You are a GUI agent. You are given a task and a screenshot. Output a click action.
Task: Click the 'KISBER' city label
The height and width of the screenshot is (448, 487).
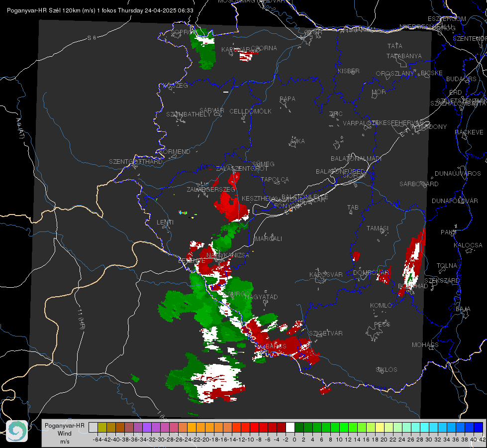349,71
